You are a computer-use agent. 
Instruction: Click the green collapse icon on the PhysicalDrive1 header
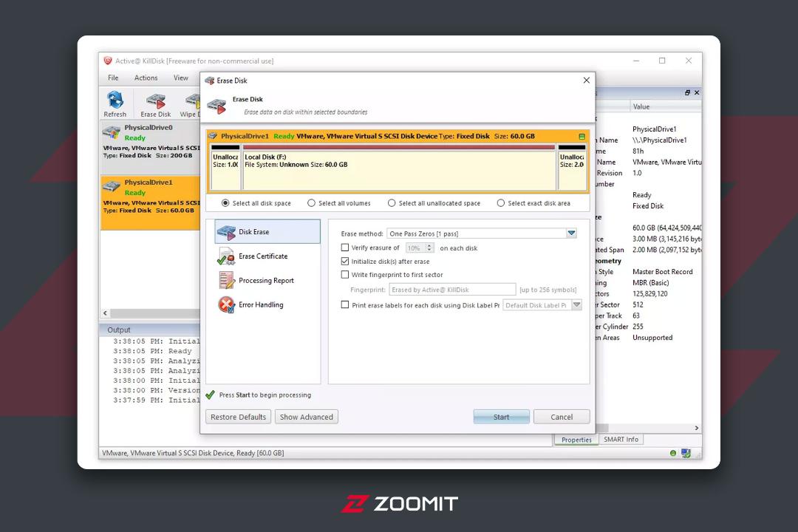(x=582, y=137)
